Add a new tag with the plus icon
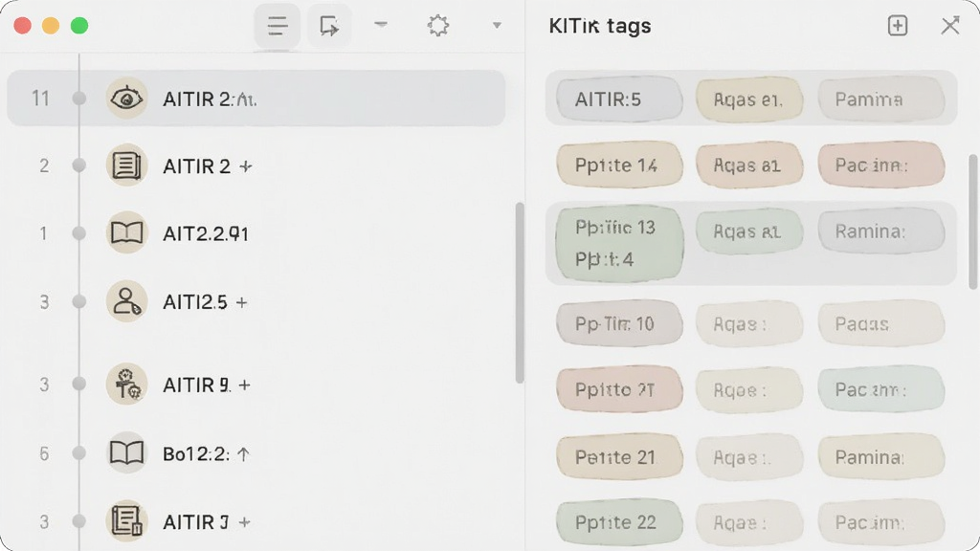 [x=898, y=26]
